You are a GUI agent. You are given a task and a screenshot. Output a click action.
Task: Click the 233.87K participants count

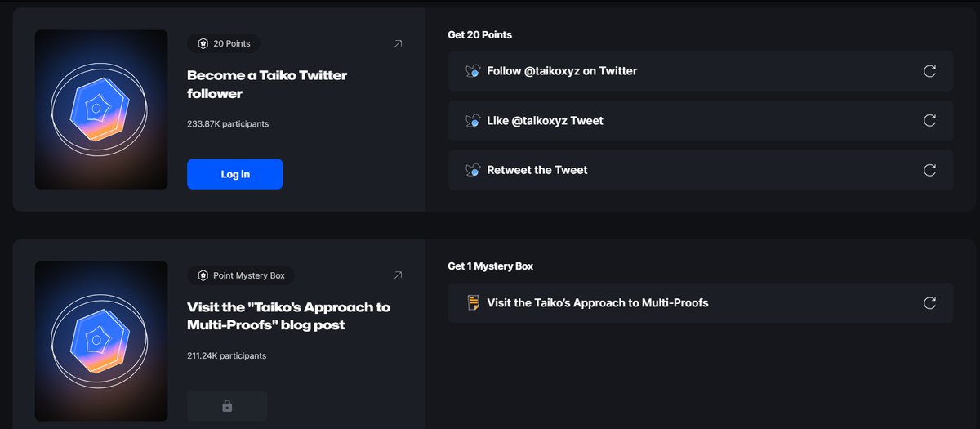tap(228, 124)
